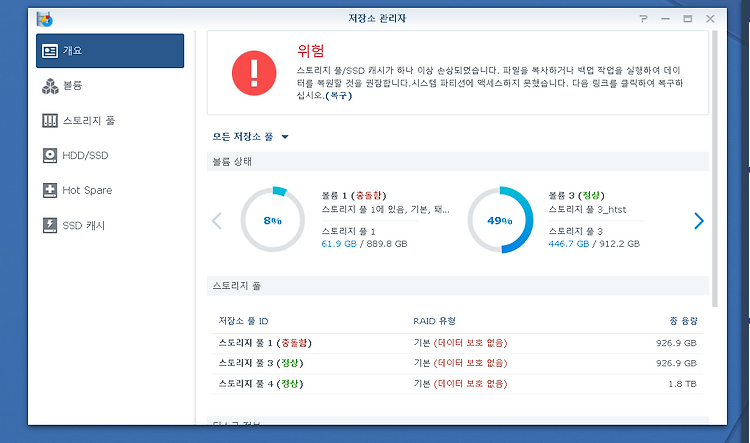
Task: Click the 복구 repair link
Action: (x=339, y=96)
